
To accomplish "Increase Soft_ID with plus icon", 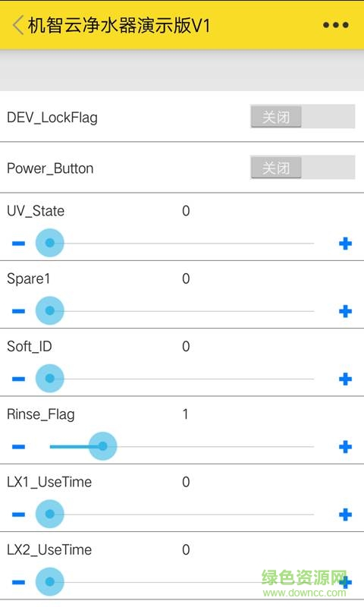I will pos(345,379).
